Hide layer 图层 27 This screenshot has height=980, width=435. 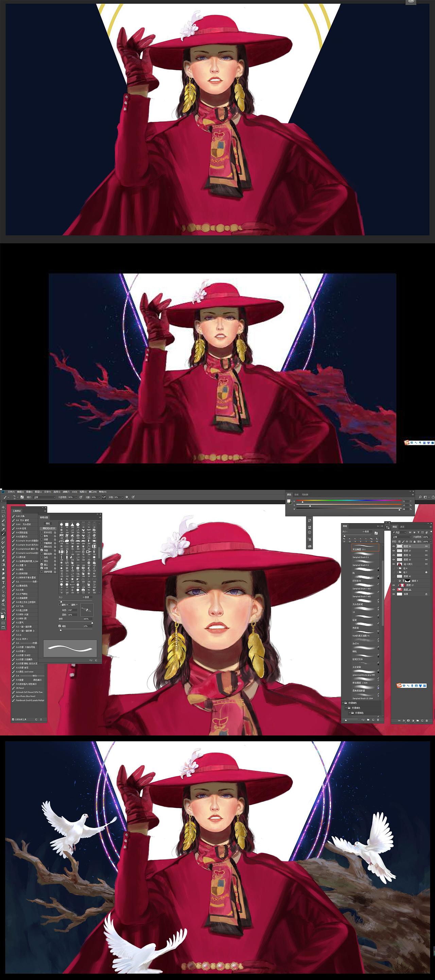pos(394,585)
